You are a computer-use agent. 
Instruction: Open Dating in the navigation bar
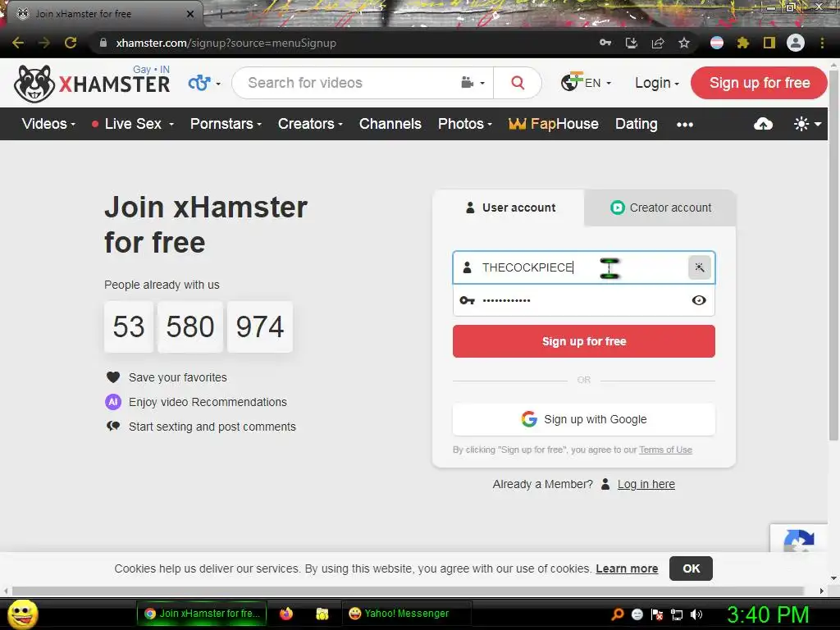click(636, 124)
